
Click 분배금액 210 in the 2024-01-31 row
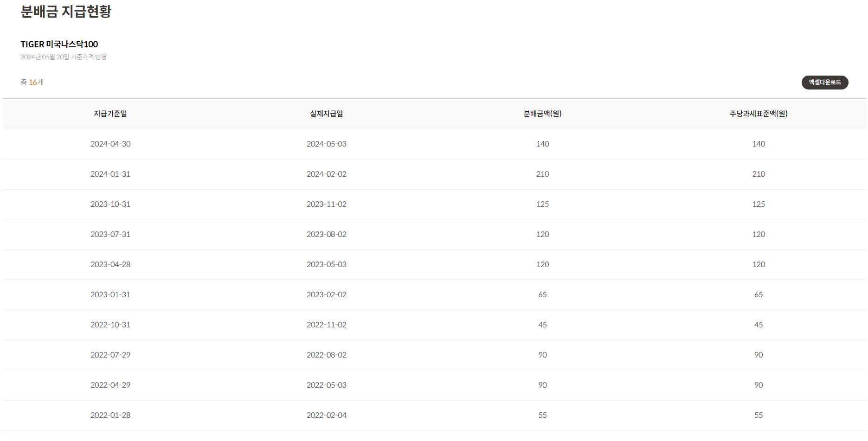pyautogui.click(x=542, y=174)
